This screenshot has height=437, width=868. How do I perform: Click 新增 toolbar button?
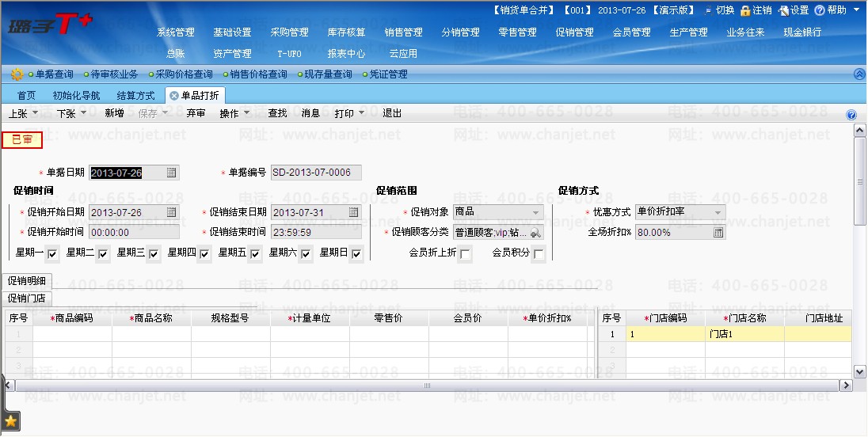click(x=115, y=113)
